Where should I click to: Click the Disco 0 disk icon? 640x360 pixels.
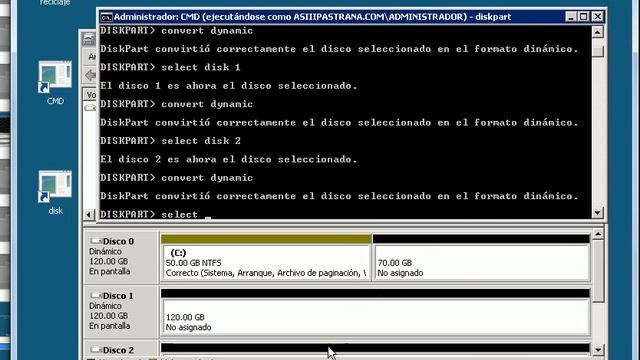pyautogui.click(x=96, y=241)
